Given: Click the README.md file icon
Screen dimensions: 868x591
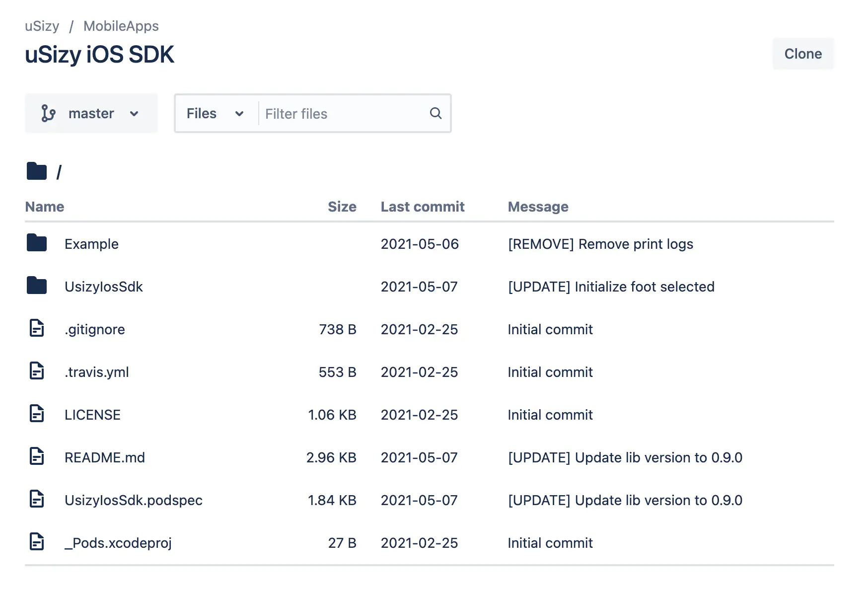Looking at the screenshot, I should point(37,457).
